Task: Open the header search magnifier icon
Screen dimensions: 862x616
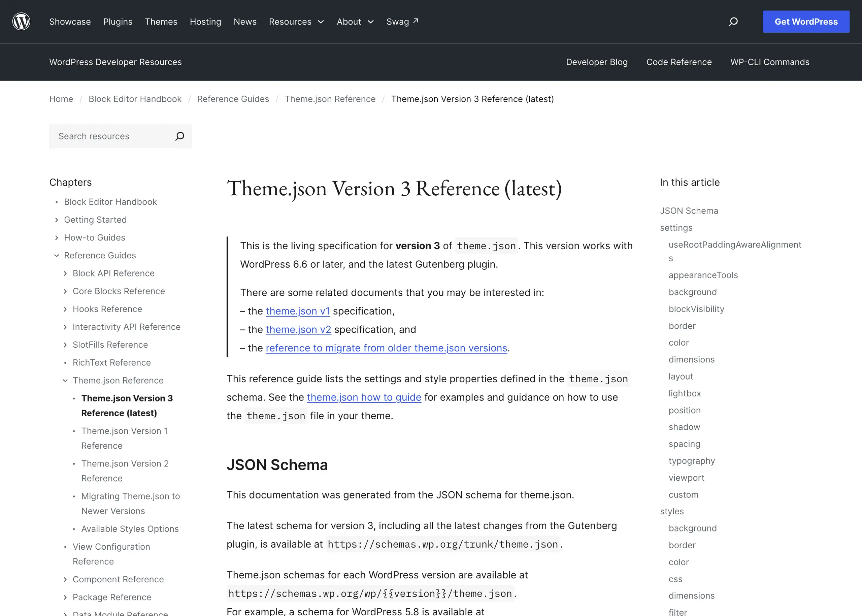Action: pyautogui.click(x=733, y=22)
